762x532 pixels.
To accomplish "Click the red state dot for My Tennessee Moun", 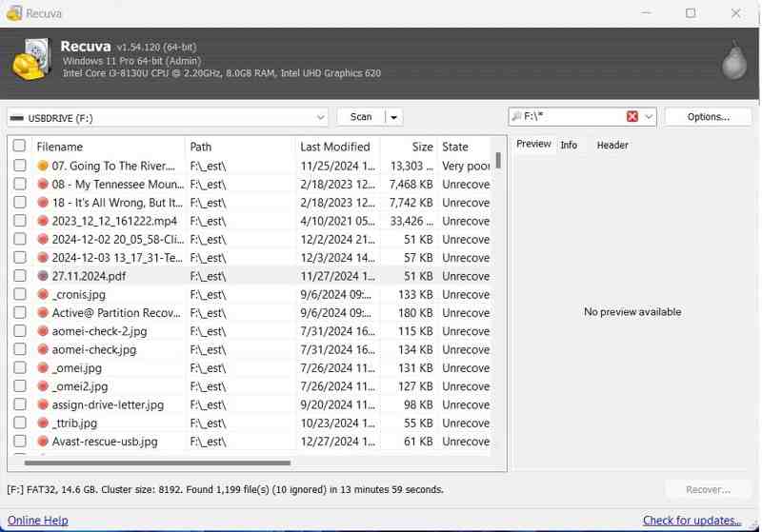I will tap(43, 185).
